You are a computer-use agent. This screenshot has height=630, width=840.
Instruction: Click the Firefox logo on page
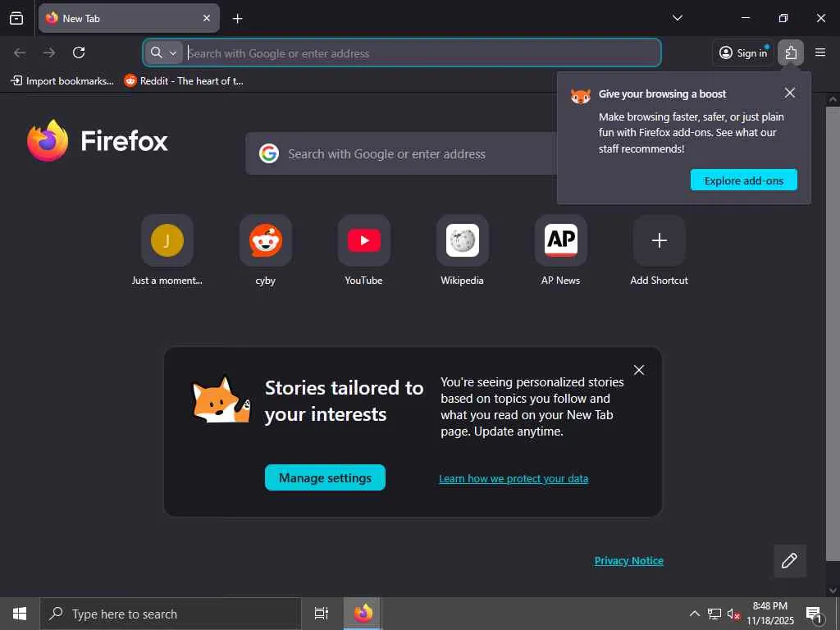tap(98, 141)
